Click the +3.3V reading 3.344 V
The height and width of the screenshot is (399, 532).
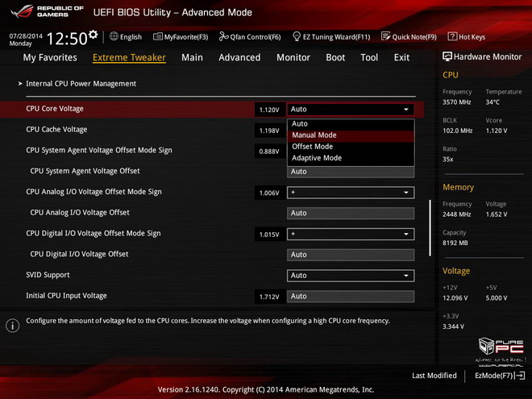[x=453, y=326]
